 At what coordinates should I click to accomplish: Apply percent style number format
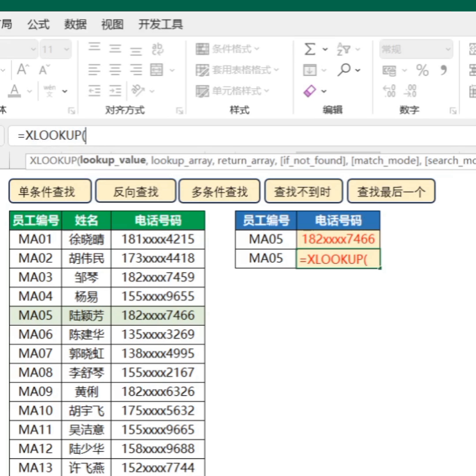(x=422, y=70)
